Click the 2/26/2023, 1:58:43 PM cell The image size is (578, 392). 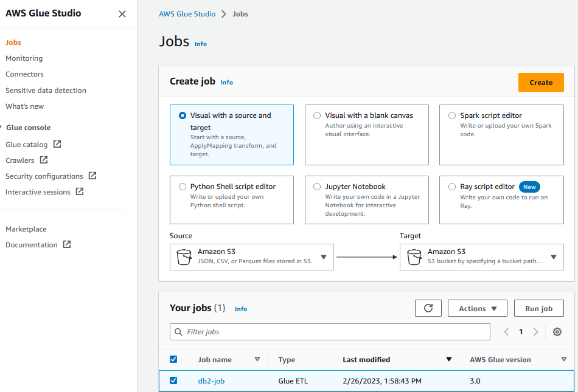coord(382,381)
